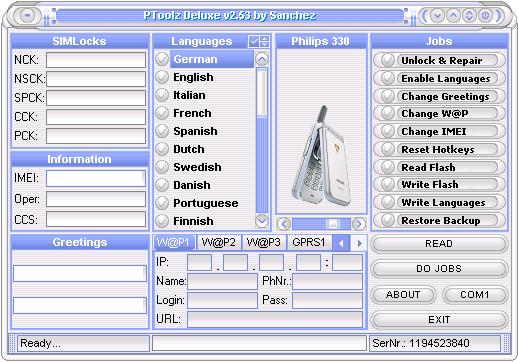Click the SerNr.: 1194523840 status text
Image resolution: width=518 pixels, height=362 pixels.
click(421, 343)
